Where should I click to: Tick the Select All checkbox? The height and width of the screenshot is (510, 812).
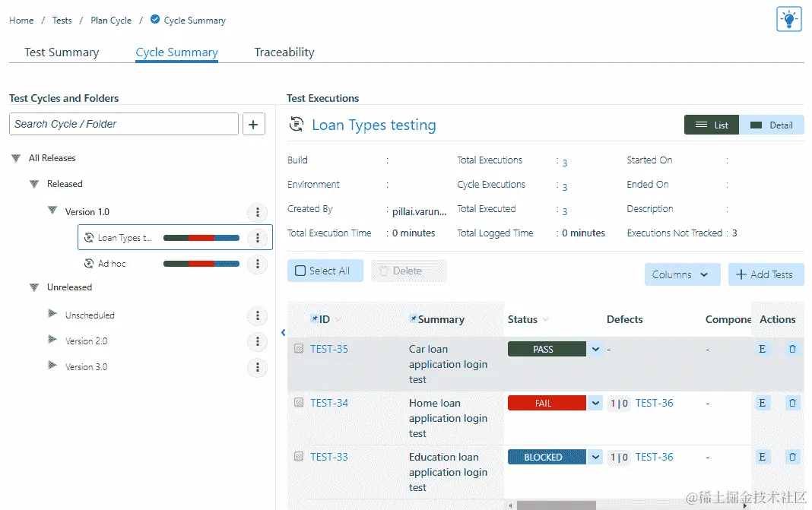click(x=300, y=271)
